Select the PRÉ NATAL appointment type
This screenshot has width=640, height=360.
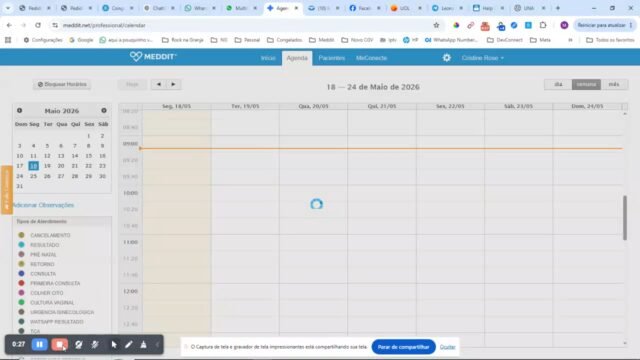[x=43, y=255]
